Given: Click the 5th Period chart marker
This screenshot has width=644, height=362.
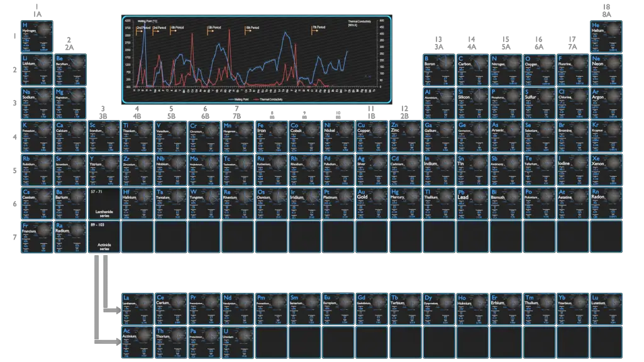Looking at the screenshot, I should [214, 28].
